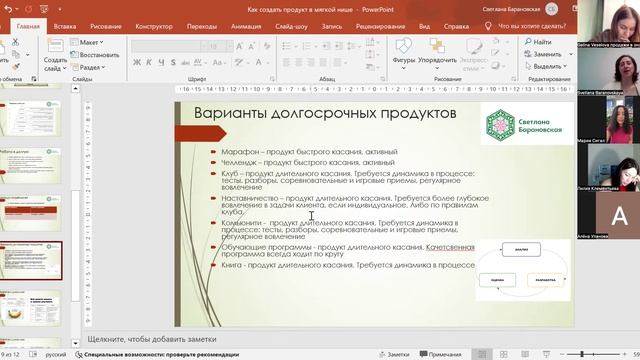The width and height of the screenshot is (640, 360).
Task: Open the Вставка ribbon tab
Action: click(x=65, y=26)
